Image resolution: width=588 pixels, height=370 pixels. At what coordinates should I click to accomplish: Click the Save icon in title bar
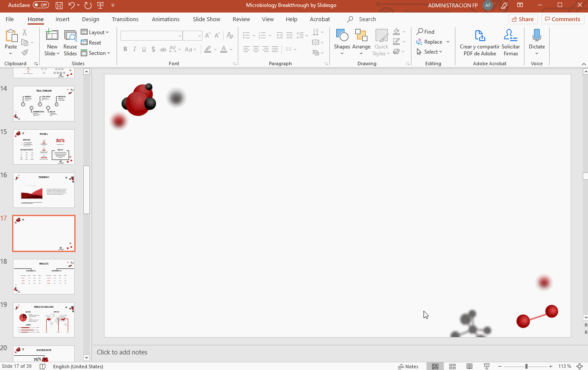tap(59, 5)
